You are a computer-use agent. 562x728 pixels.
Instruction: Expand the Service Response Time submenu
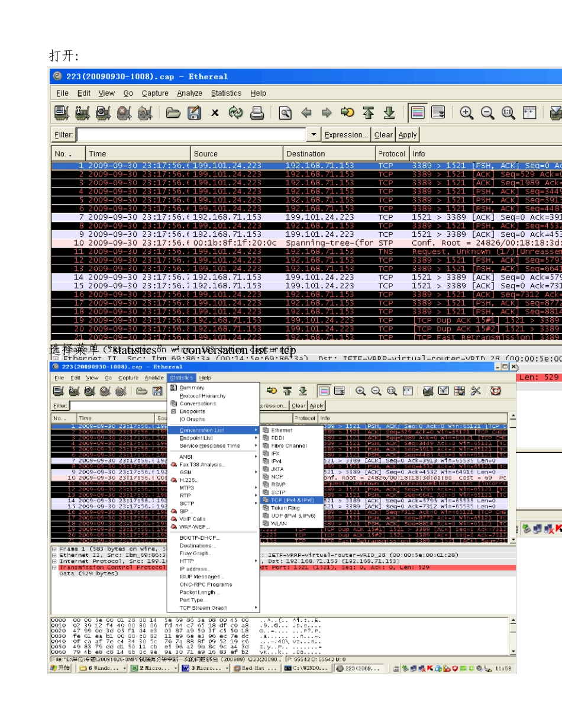pos(214,445)
